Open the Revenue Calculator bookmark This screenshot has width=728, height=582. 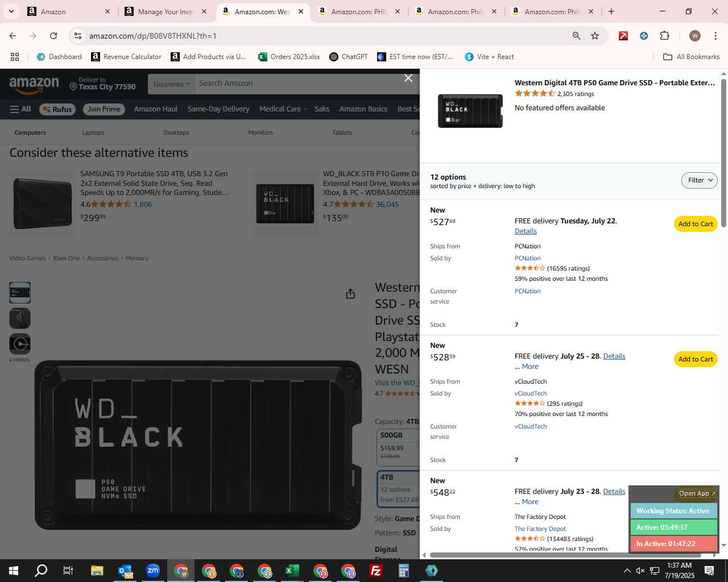point(126,57)
